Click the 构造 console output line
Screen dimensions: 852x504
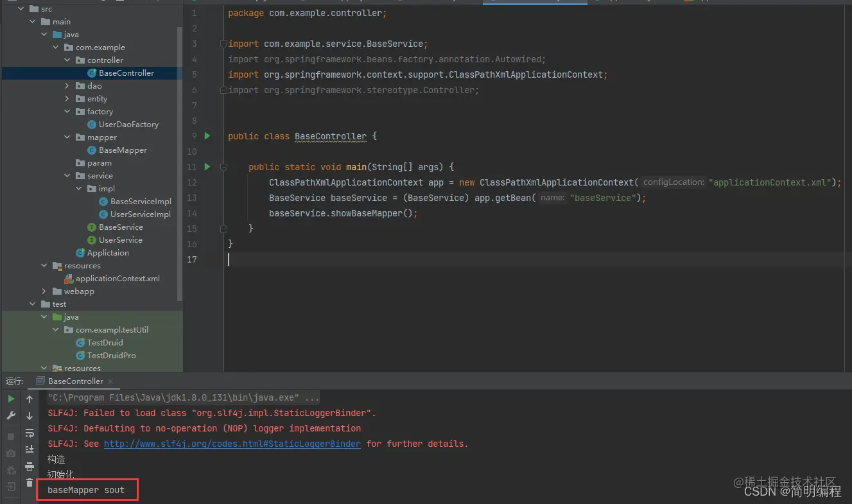click(x=57, y=460)
